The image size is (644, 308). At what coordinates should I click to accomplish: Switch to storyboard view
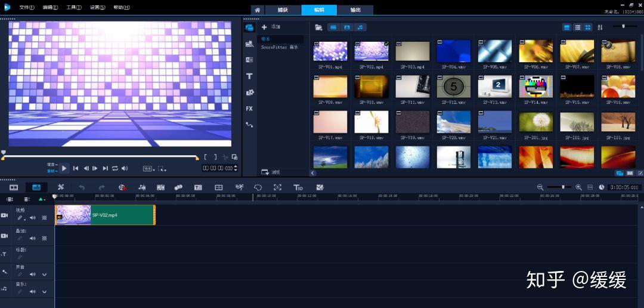coord(14,187)
